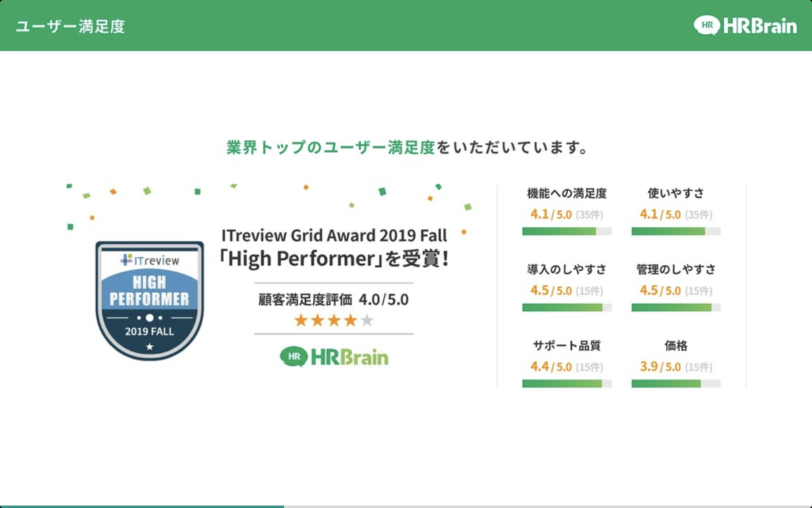This screenshot has width=812, height=508.
Task: Click the green HRBrain logo under the stars
Action: pos(334,356)
